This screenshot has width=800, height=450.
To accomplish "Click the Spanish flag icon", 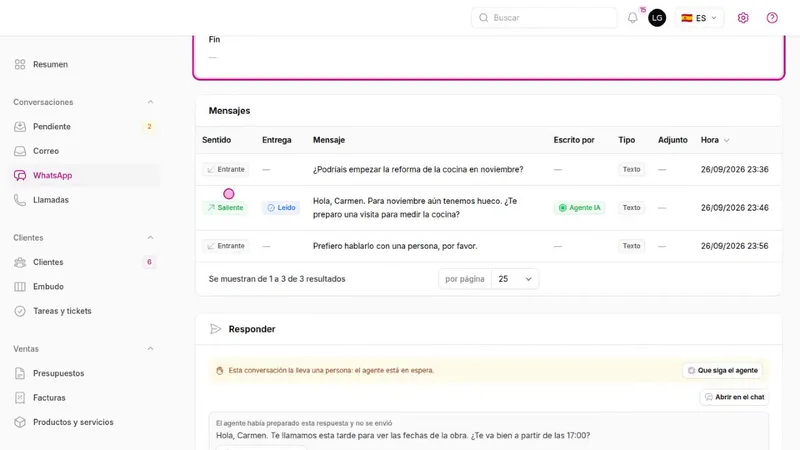I will click(x=687, y=18).
